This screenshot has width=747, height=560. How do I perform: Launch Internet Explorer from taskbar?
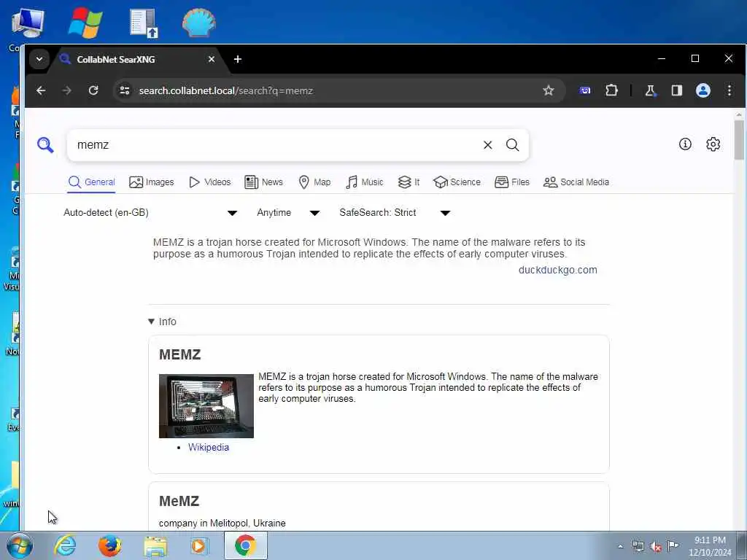65,545
